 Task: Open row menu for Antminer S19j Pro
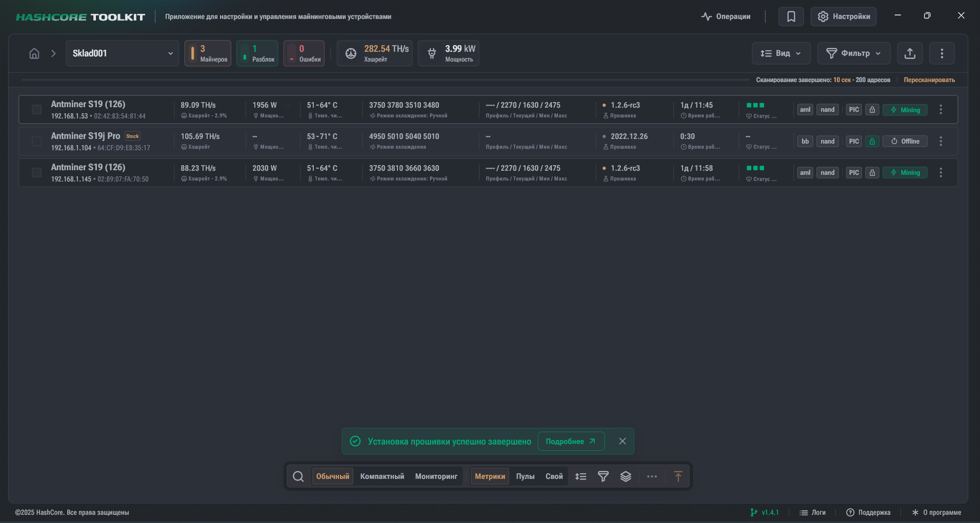click(941, 142)
